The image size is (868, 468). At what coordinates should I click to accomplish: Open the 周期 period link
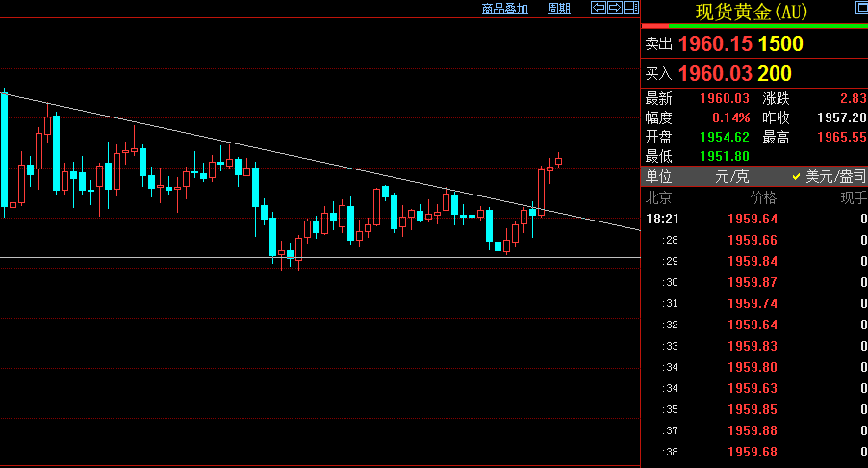tap(558, 9)
